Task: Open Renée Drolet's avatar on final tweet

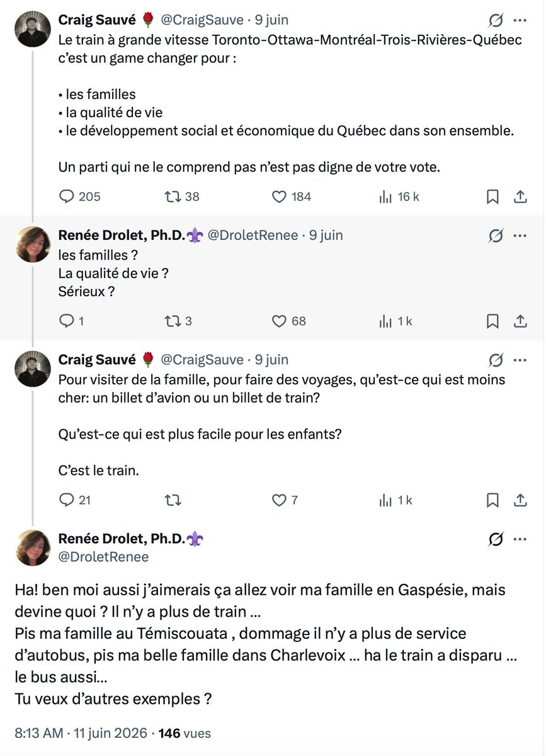Action: (33, 548)
